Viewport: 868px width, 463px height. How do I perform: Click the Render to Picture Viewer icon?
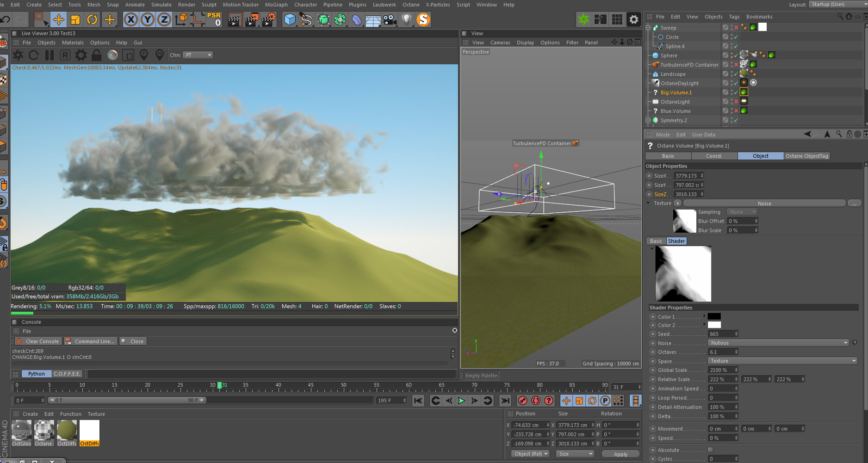coord(251,19)
